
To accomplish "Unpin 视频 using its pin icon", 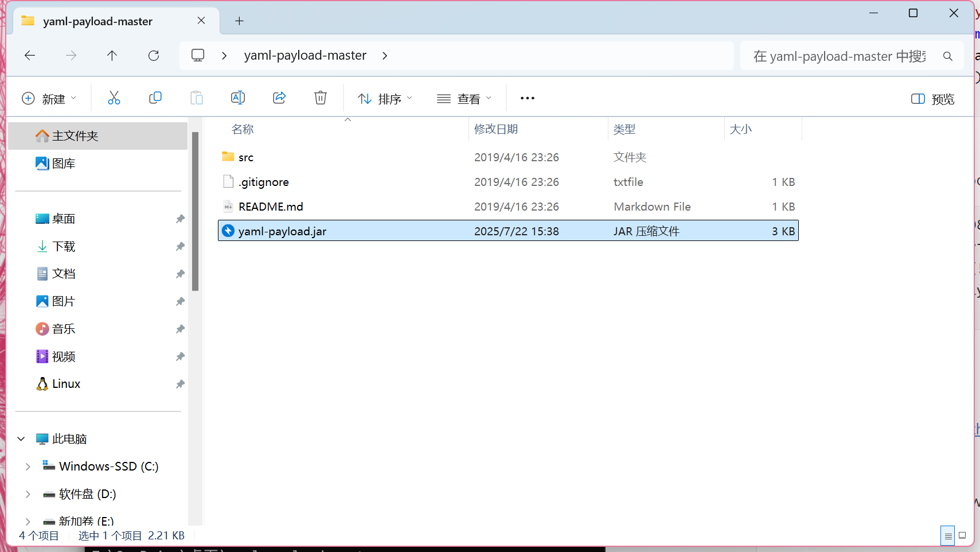I will point(180,356).
